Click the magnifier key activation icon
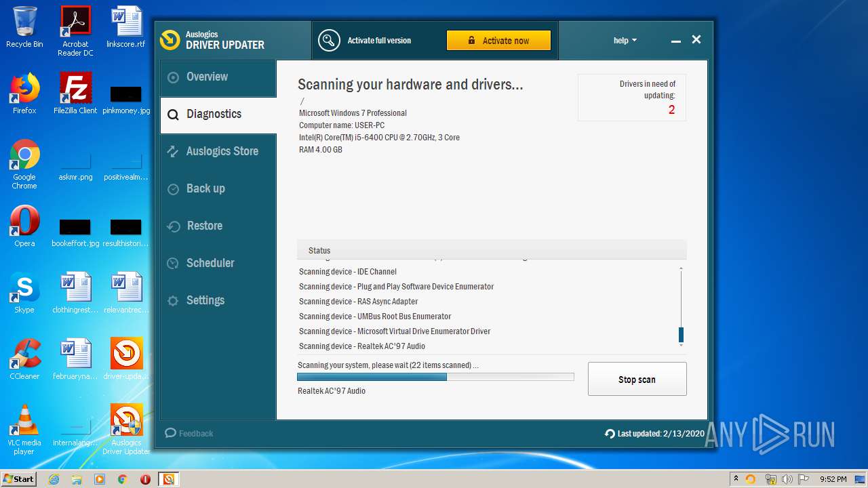Viewport: 868px width, 488px height. coord(329,40)
